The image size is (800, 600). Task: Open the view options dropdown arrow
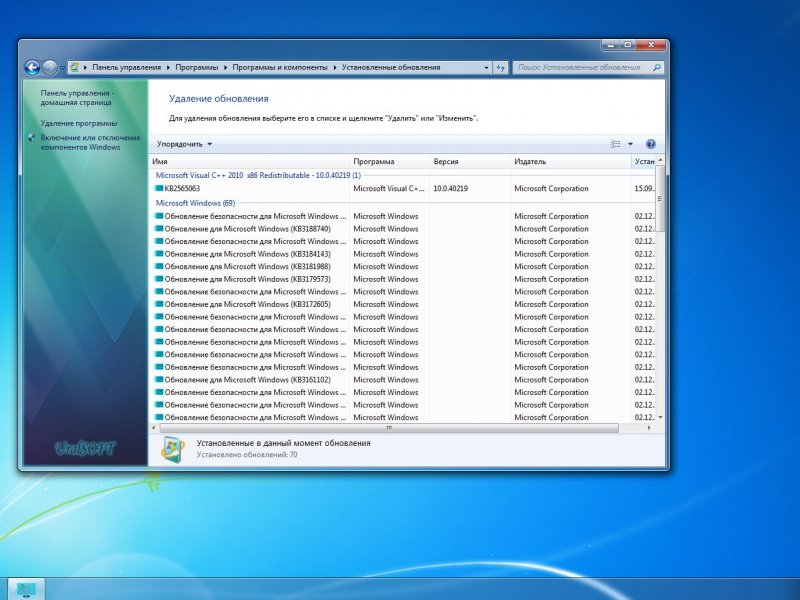tap(630, 144)
